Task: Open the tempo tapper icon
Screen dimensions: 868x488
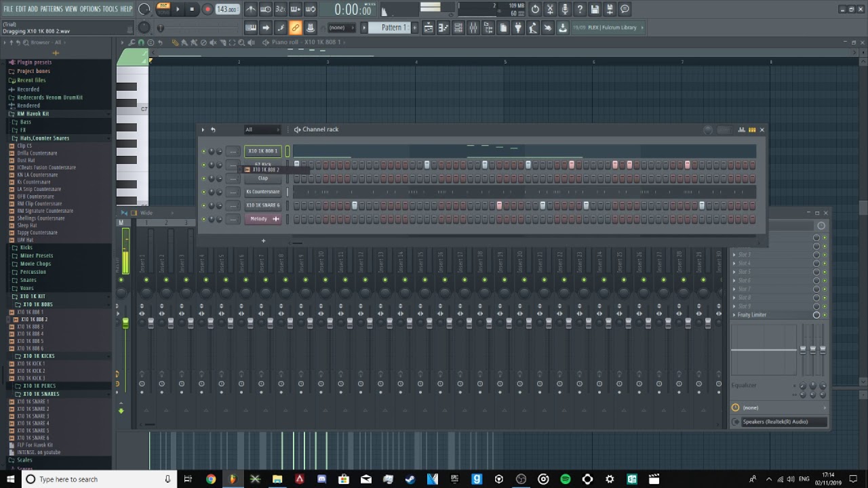Action: [533, 28]
